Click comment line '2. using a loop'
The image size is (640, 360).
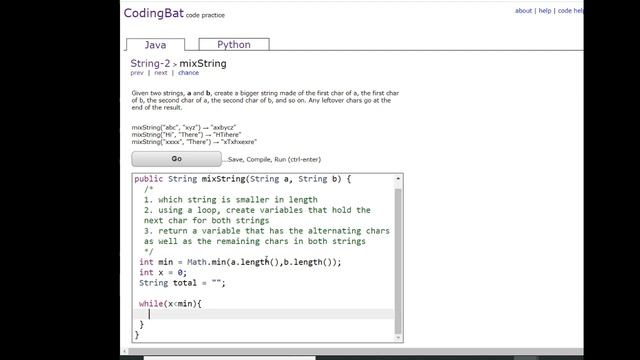click(257, 210)
